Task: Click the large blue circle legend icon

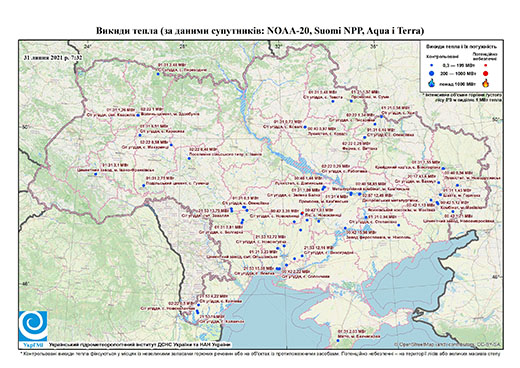Action: pyautogui.click(x=432, y=73)
